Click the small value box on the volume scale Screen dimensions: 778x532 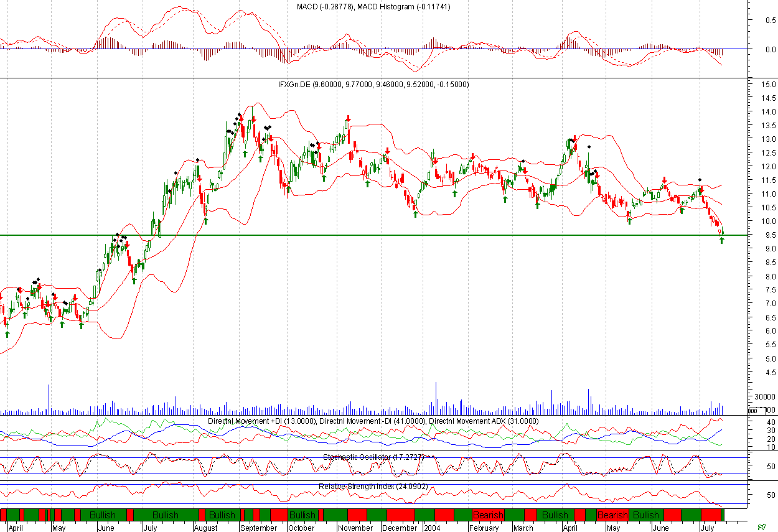click(757, 411)
